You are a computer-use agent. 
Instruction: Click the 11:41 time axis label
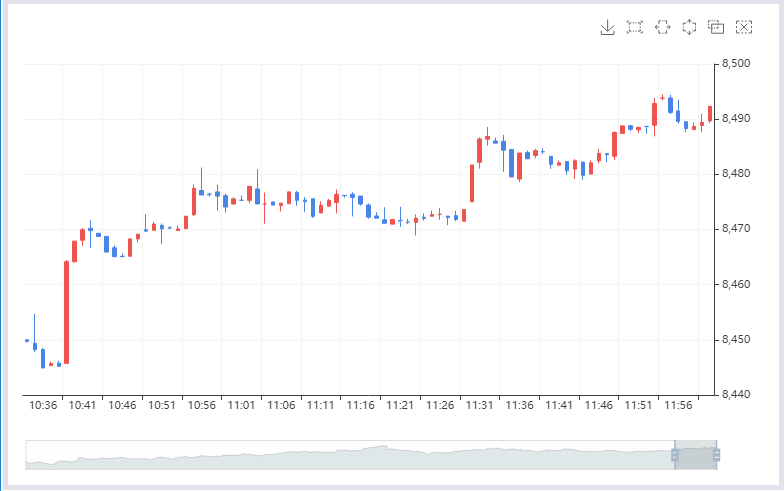coord(559,406)
